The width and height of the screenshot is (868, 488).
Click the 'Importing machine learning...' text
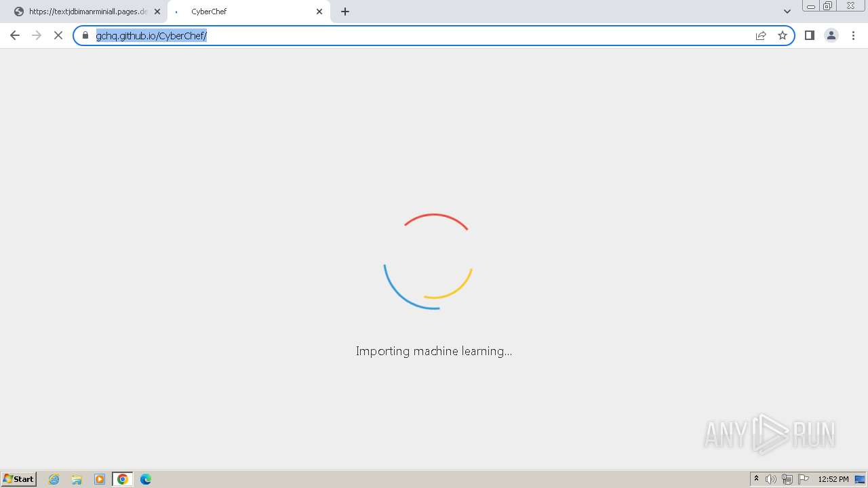(x=434, y=351)
